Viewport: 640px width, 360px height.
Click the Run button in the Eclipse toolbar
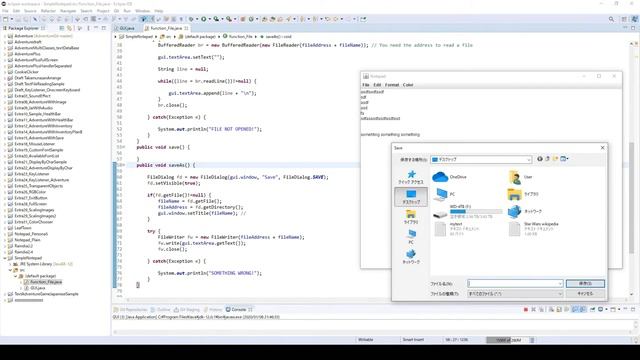203,19
